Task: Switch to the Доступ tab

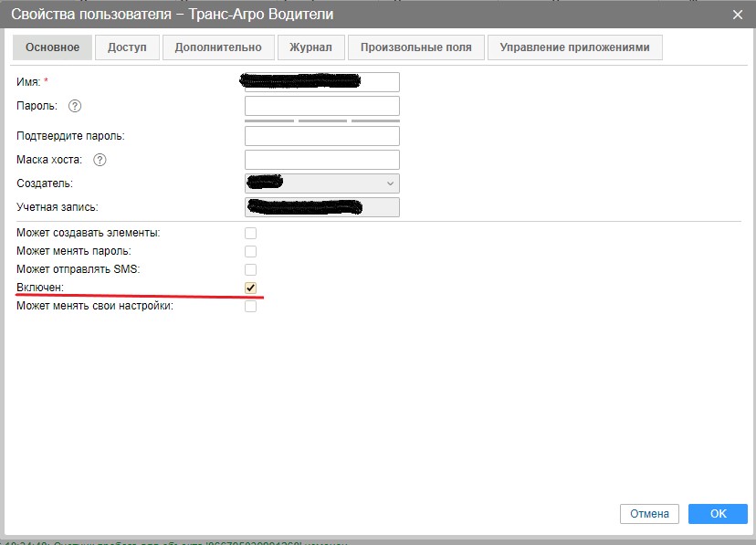Action: 127,47
